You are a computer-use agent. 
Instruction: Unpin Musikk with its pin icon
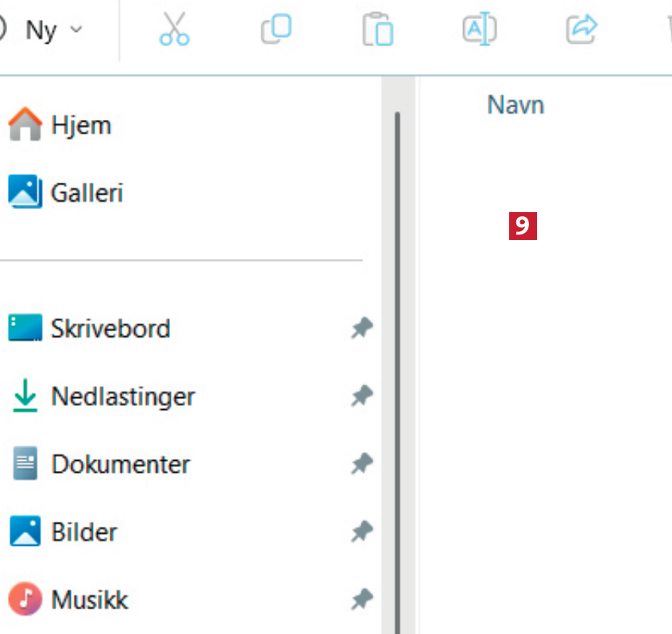click(362, 599)
